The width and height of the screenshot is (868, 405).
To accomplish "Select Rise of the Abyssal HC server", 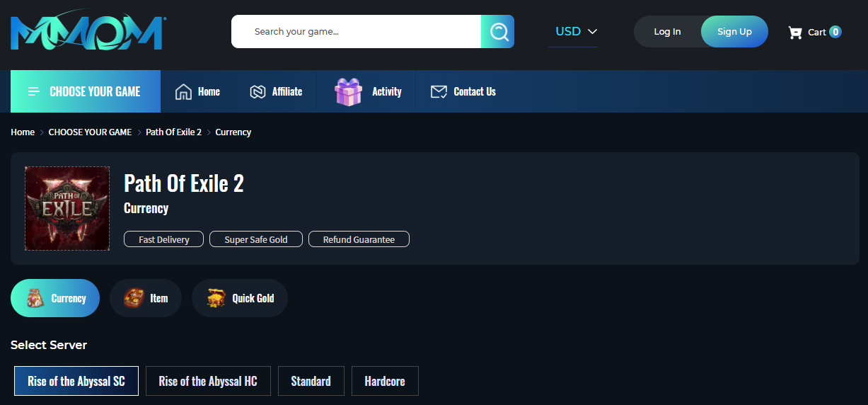I will tap(208, 381).
